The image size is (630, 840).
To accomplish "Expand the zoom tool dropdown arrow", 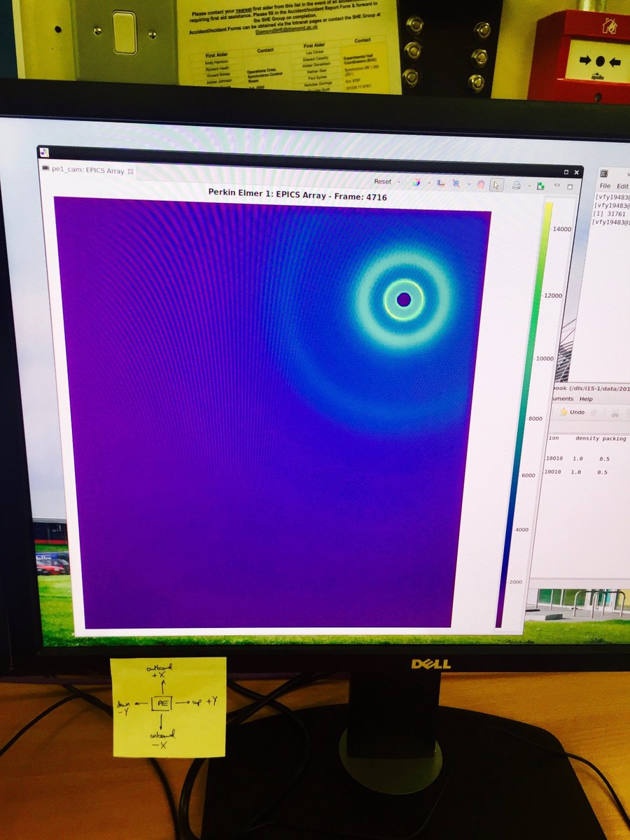I will point(468,184).
